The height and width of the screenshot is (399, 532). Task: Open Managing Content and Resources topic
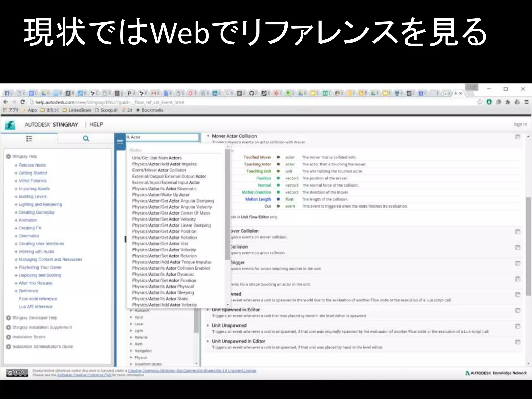click(50, 259)
